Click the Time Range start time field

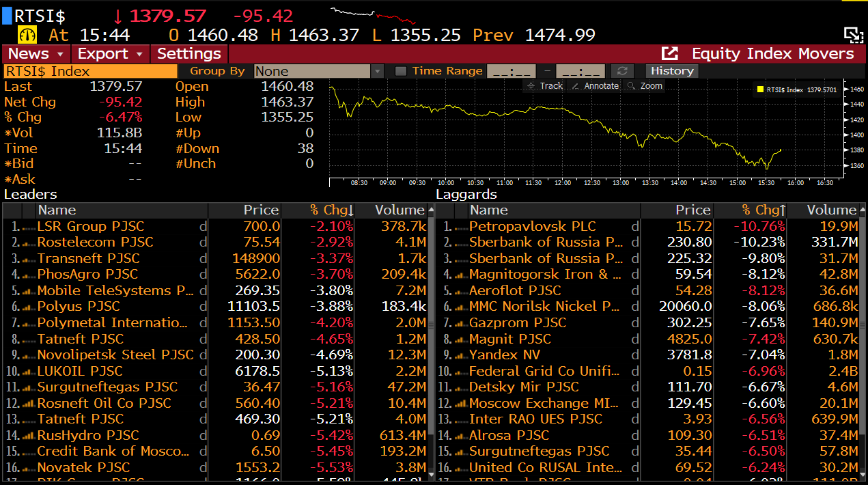(x=512, y=71)
